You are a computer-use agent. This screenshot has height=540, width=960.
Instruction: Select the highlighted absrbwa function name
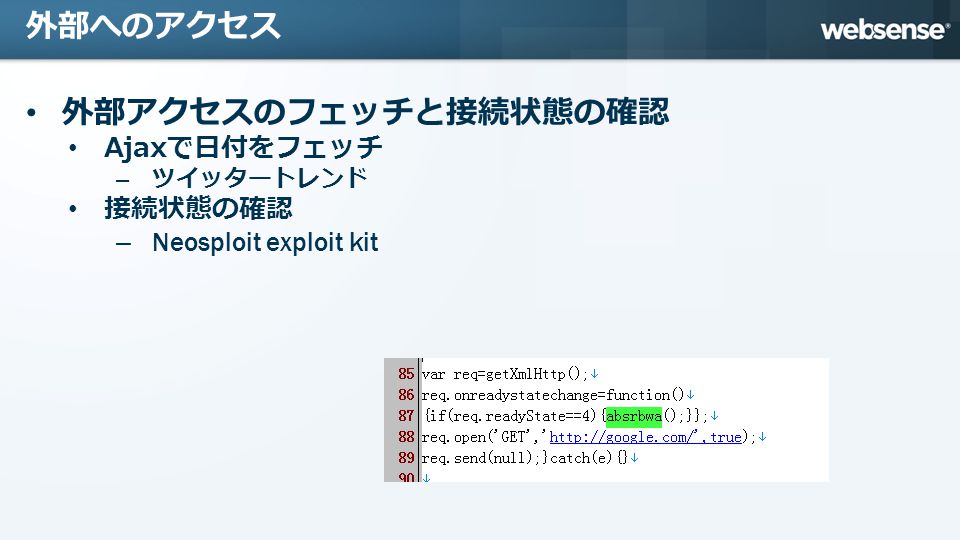634,416
